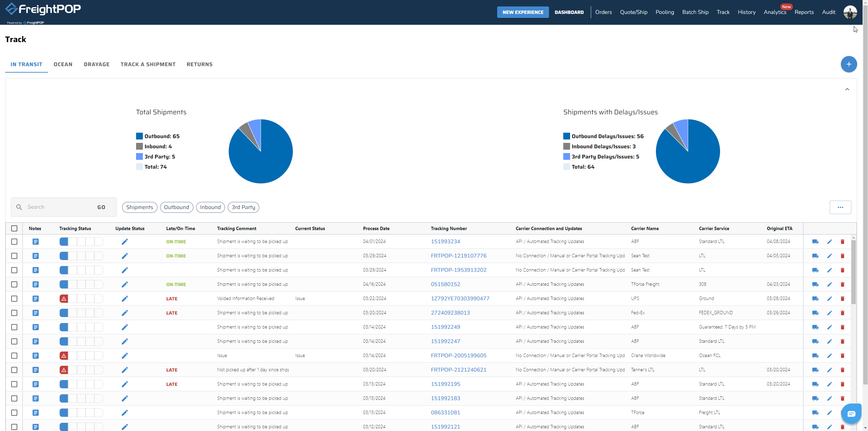This screenshot has height=431, width=868.
Task: Open tracking number 151992249 link
Action: coord(445,327)
